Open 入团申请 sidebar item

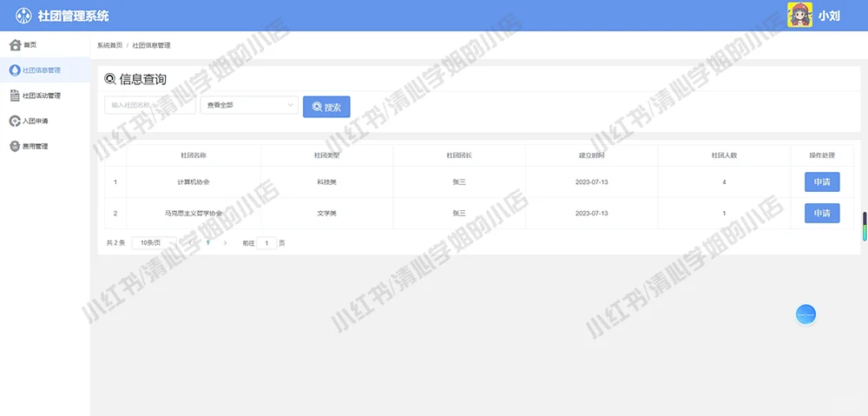pyautogui.click(x=45, y=121)
